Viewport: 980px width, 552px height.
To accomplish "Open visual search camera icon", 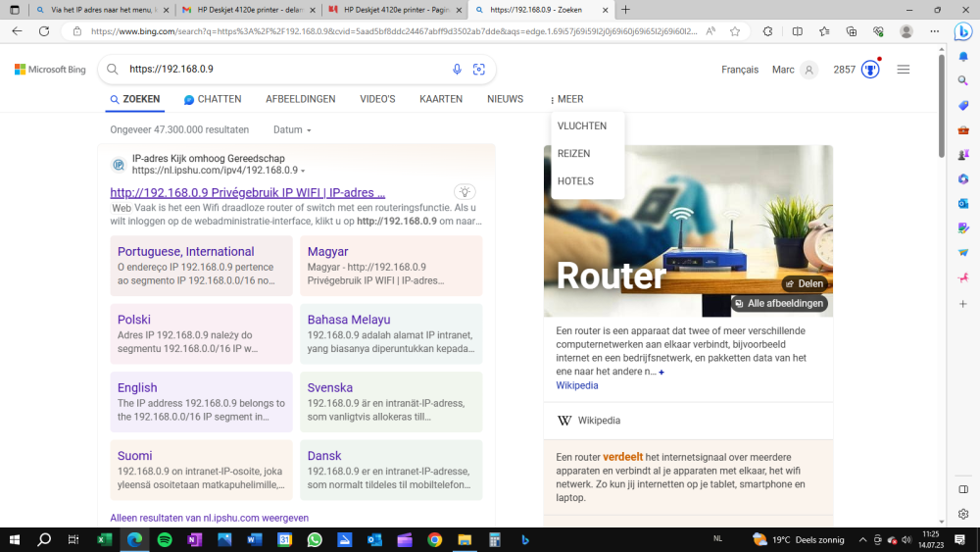I will click(479, 70).
